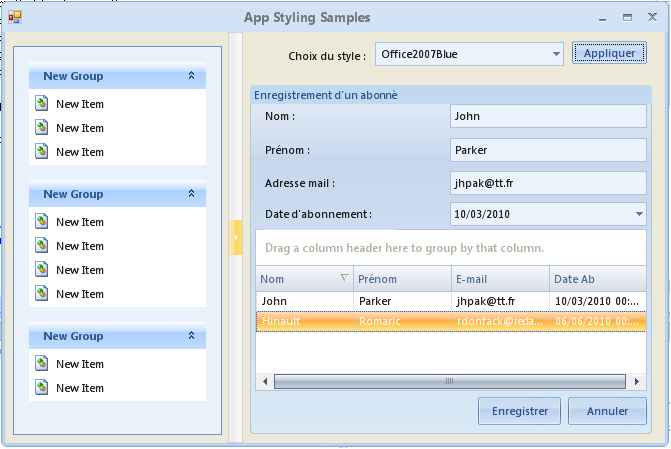This screenshot has height=449, width=671.
Task: Open the Choix du style dropdown
Action: tap(557, 54)
